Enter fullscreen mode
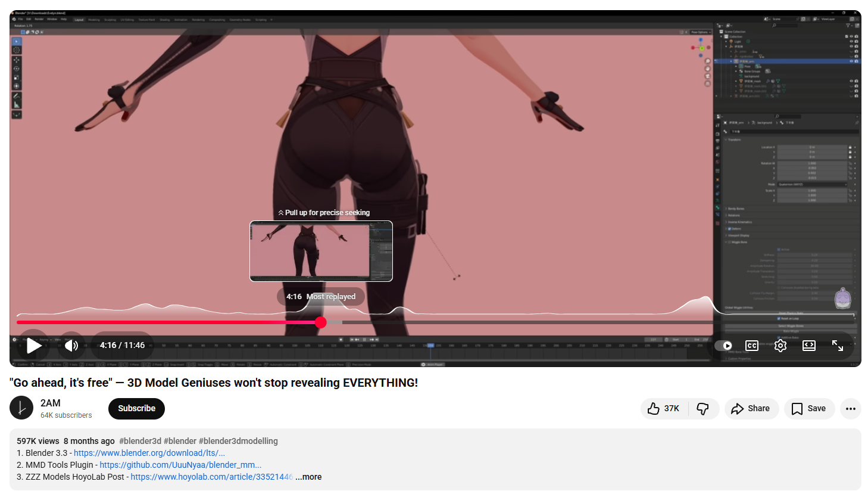868x497 pixels. click(838, 346)
